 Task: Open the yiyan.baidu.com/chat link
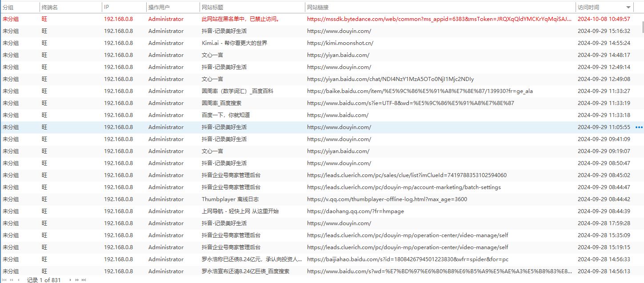pos(390,79)
